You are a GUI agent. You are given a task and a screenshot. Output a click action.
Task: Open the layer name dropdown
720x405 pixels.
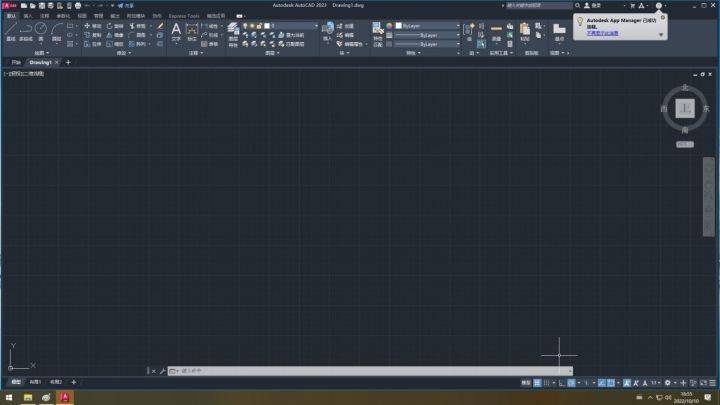[x=315, y=26]
